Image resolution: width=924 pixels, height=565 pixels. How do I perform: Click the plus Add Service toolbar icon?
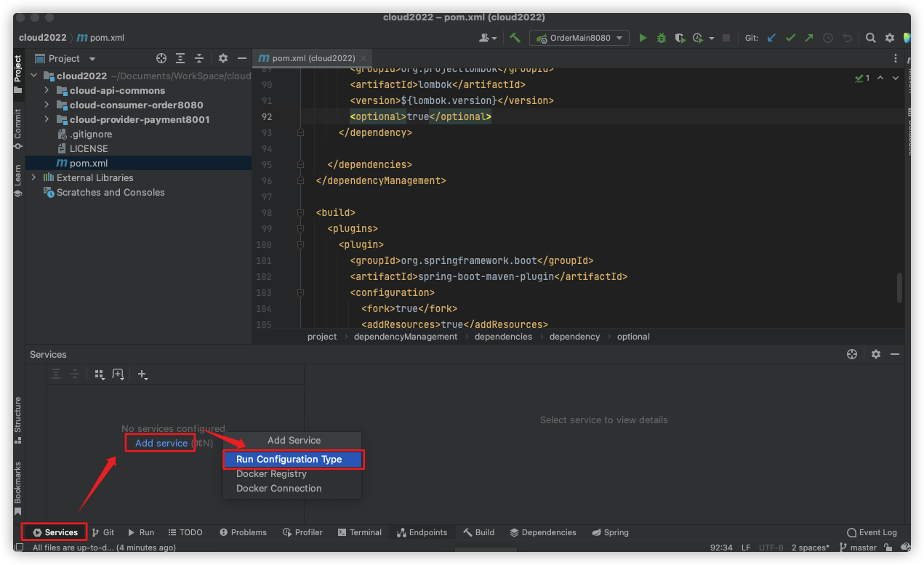point(142,374)
